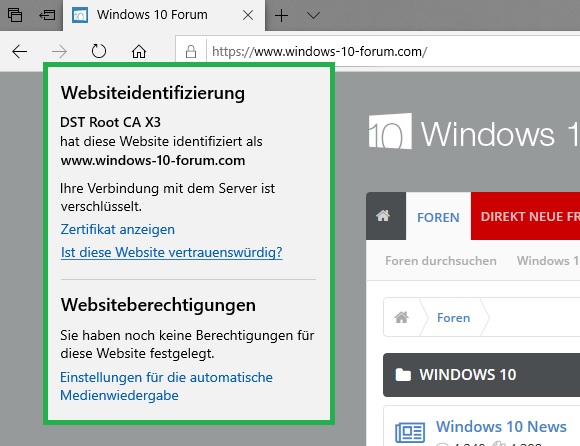Click the Websiteberechtigungen heading

coord(158,305)
